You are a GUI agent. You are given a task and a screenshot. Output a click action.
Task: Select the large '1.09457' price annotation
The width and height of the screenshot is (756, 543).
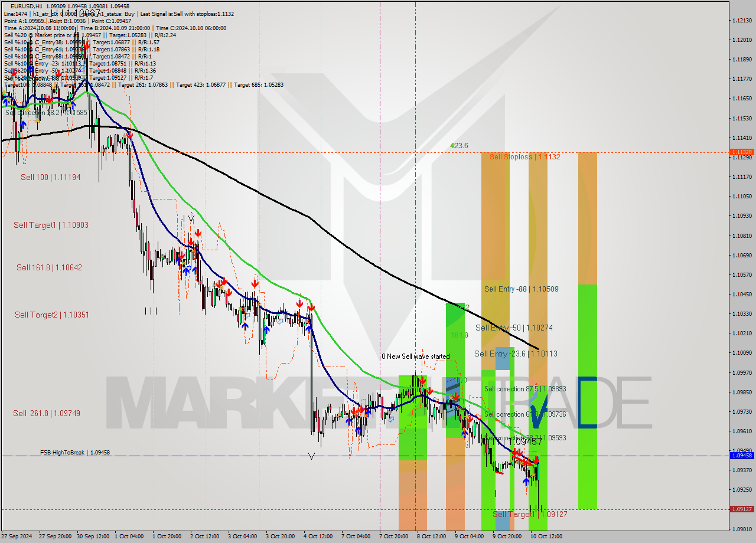click(525, 441)
